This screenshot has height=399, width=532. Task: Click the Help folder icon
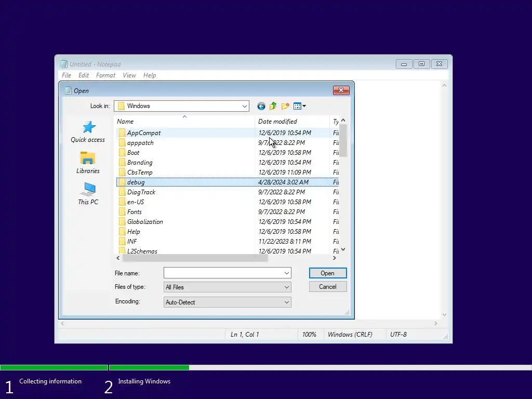pyautogui.click(x=122, y=232)
